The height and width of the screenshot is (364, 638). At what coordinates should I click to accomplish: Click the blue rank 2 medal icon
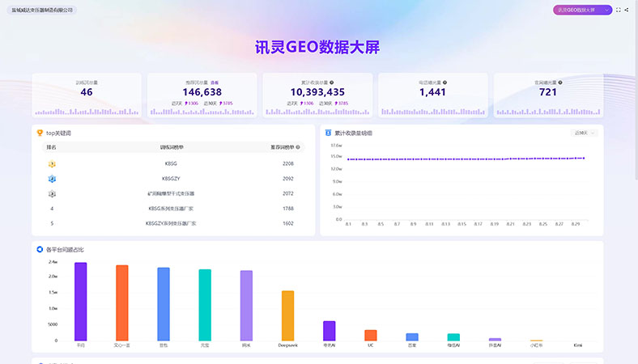click(x=52, y=179)
